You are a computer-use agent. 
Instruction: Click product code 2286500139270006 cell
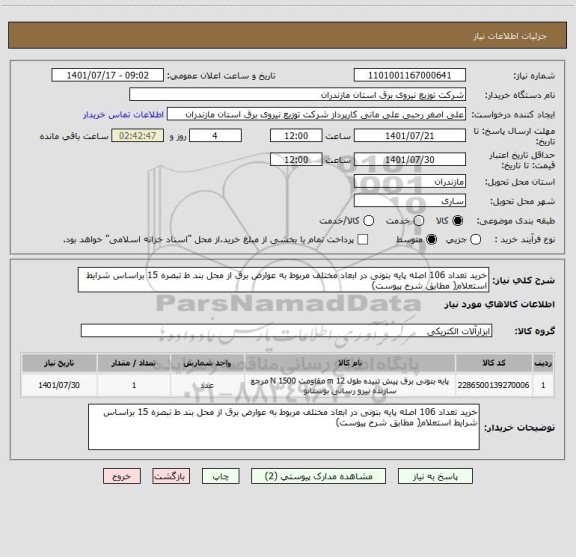(494, 385)
